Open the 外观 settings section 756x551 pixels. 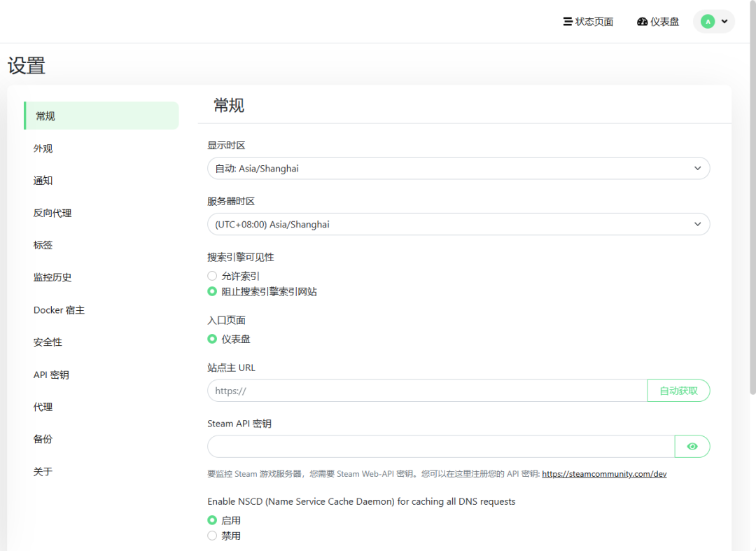43,148
